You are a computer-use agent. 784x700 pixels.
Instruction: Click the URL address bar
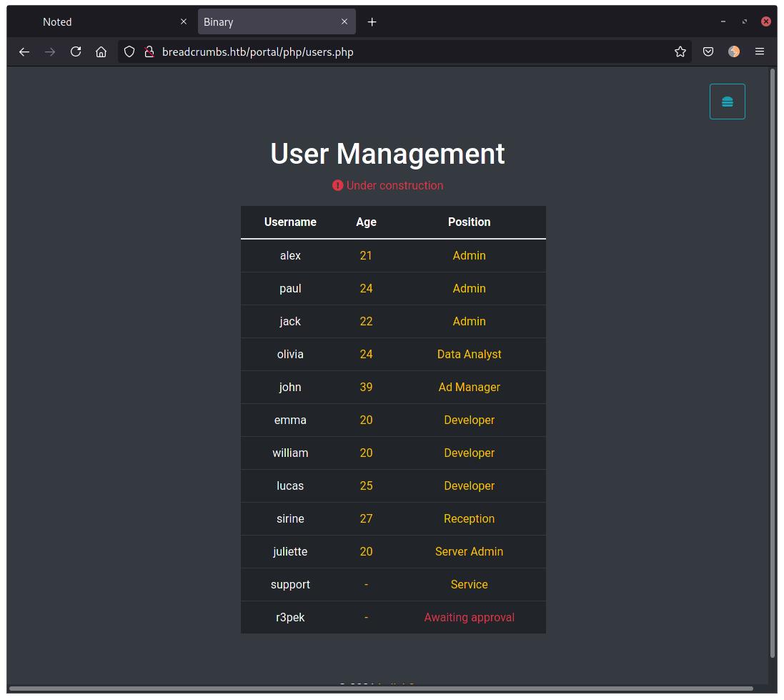(400, 51)
